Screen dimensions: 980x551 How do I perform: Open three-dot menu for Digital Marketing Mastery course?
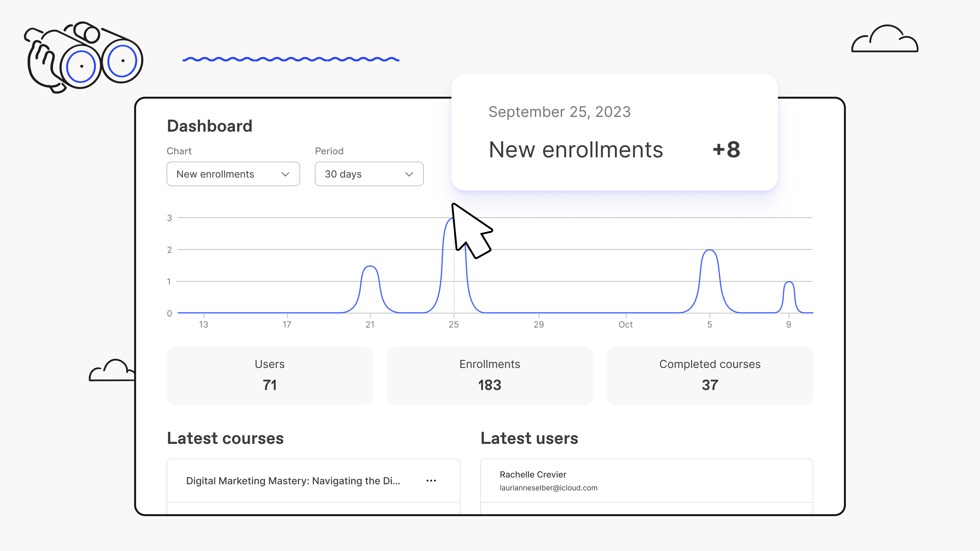[431, 481]
